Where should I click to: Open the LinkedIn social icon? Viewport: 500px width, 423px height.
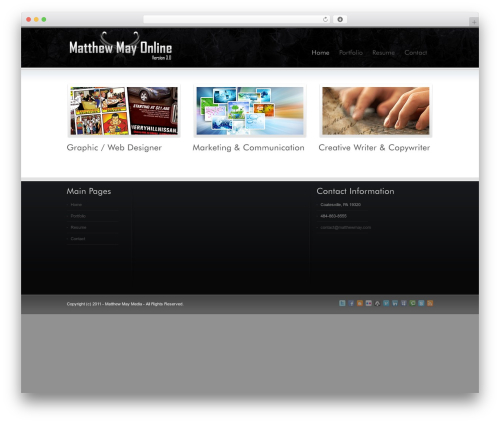click(395, 303)
